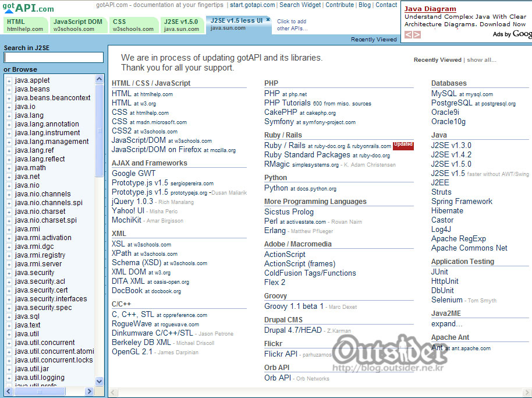
Task: Open the Blog link
Action: (364, 5)
